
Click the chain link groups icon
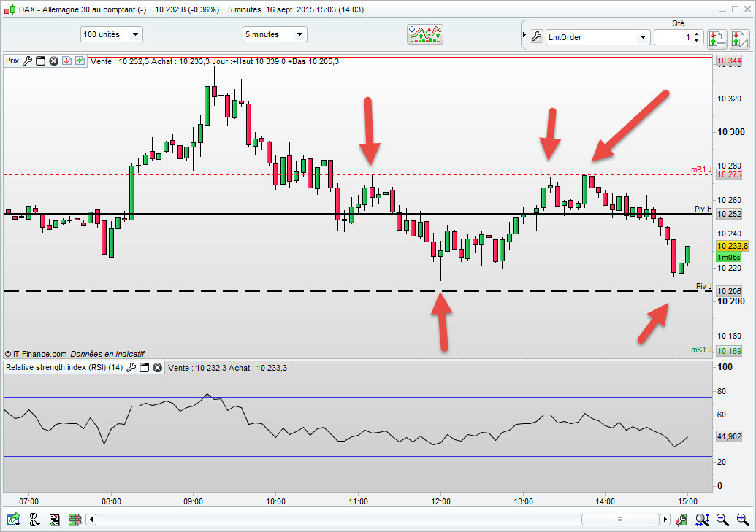tap(34, 520)
